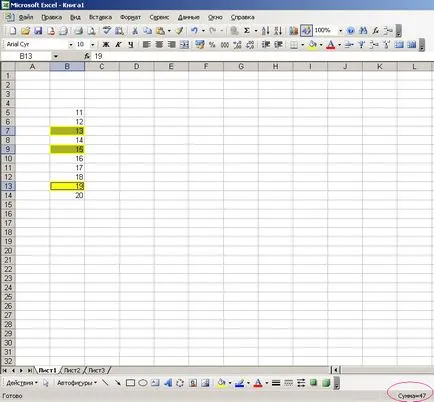Open the Вставка menu
The image size is (434, 402).
coord(100,17)
